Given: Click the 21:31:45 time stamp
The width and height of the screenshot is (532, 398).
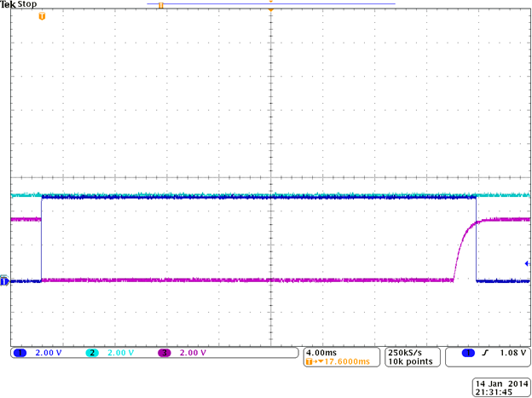Looking at the screenshot, I should tap(494, 392).
